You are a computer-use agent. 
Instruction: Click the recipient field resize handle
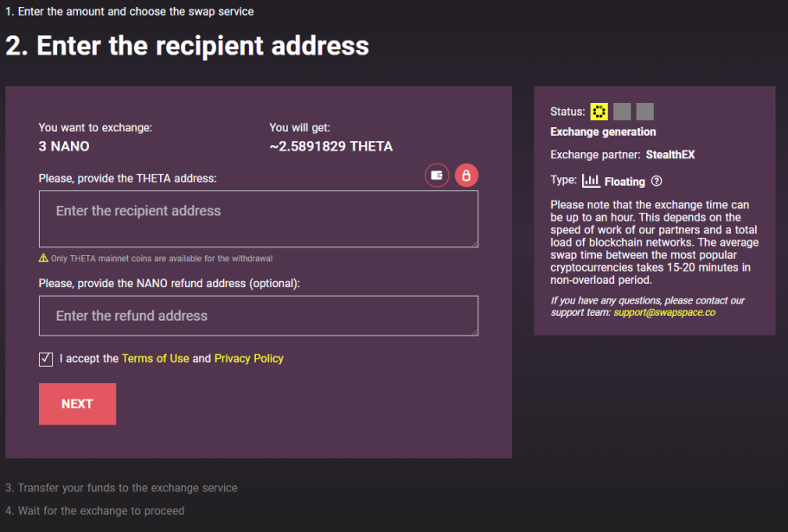point(474,243)
